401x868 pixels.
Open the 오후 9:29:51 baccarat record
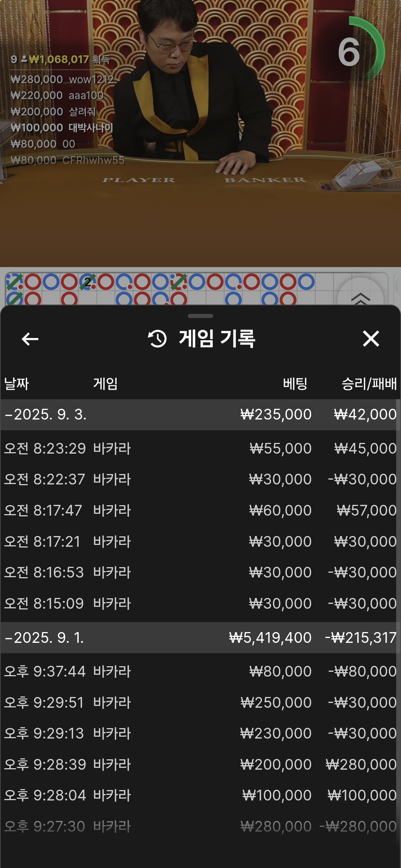click(200, 703)
